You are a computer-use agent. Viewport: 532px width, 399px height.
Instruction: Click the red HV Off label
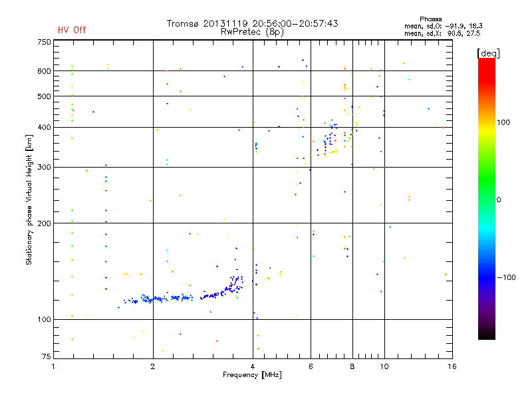tap(72, 30)
